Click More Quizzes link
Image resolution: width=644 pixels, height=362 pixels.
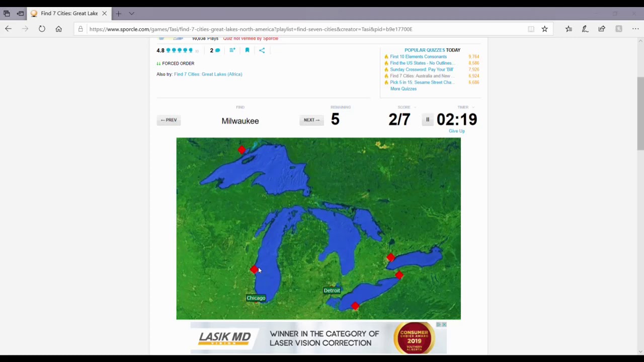point(404,89)
